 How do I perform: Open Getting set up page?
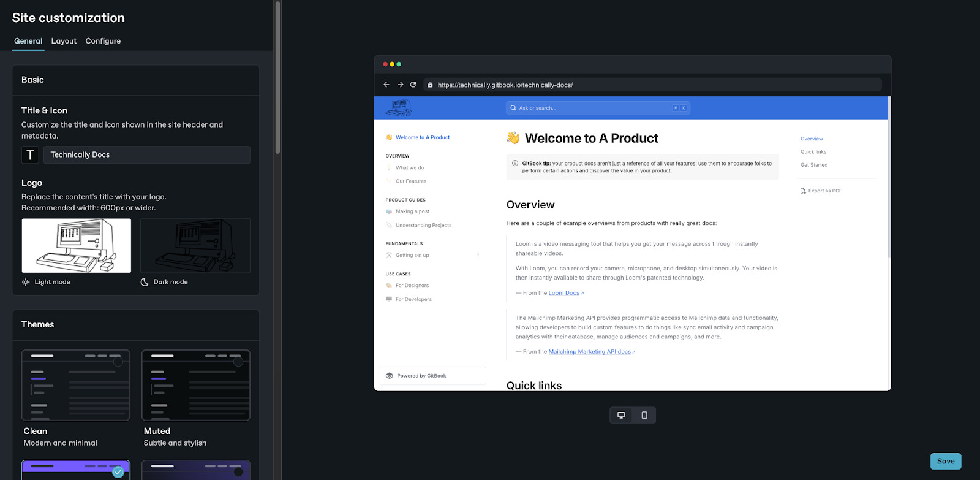point(412,255)
